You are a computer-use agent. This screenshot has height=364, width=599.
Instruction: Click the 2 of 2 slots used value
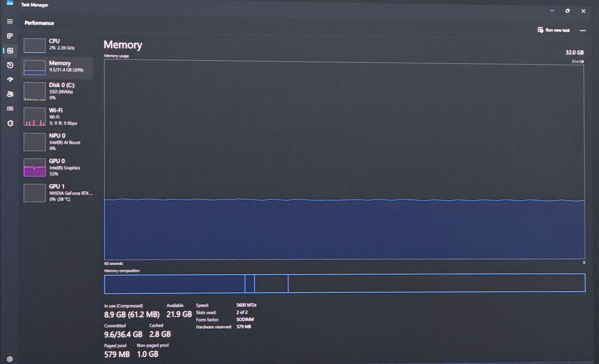click(242, 312)
